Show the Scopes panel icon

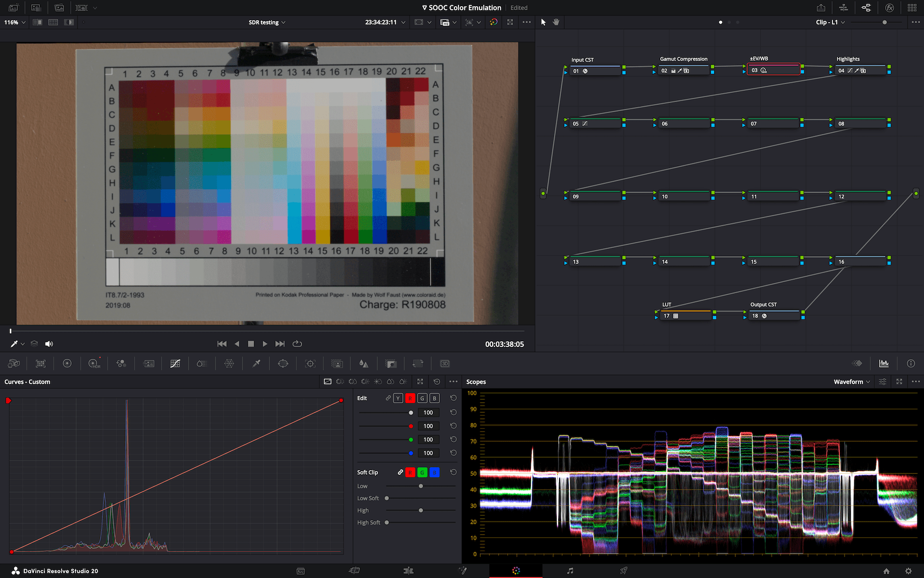click(x=884, y=364)
